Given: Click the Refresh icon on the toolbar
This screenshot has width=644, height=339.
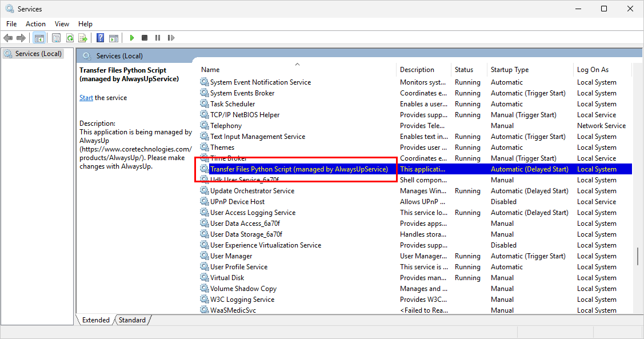Looking at the screenshot, I should (x=70, y=38).
